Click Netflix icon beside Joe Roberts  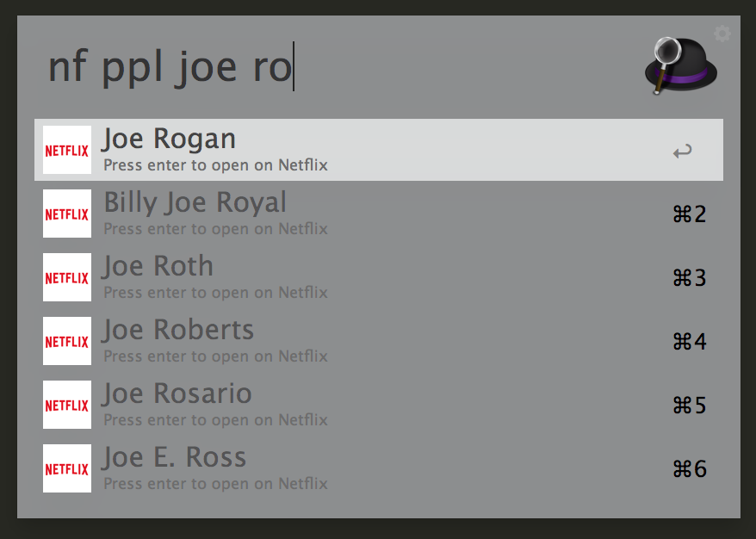(67, 341)
